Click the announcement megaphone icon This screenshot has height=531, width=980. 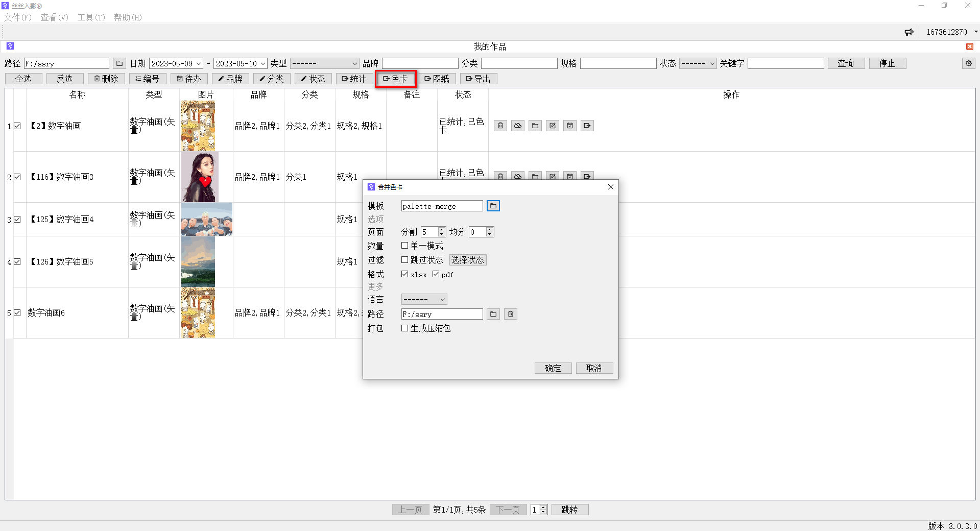909,32
